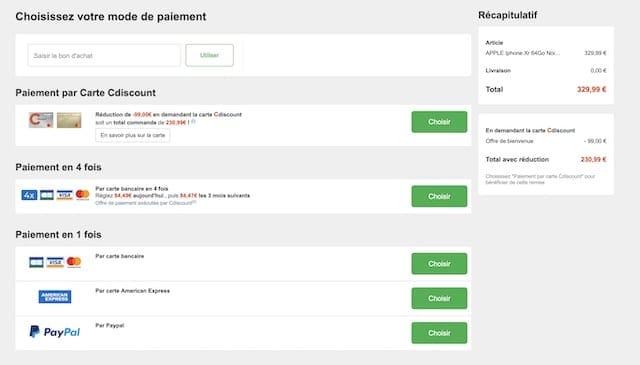
Task: Choose payment 'Par carte American Express'
Action: tap(439, 298)
